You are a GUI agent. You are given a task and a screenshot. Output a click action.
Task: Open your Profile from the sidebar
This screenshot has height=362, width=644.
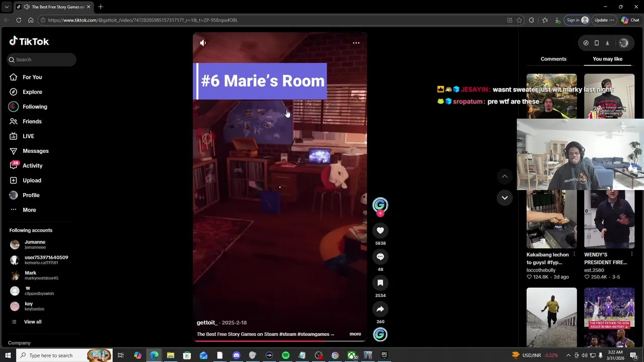31,195
